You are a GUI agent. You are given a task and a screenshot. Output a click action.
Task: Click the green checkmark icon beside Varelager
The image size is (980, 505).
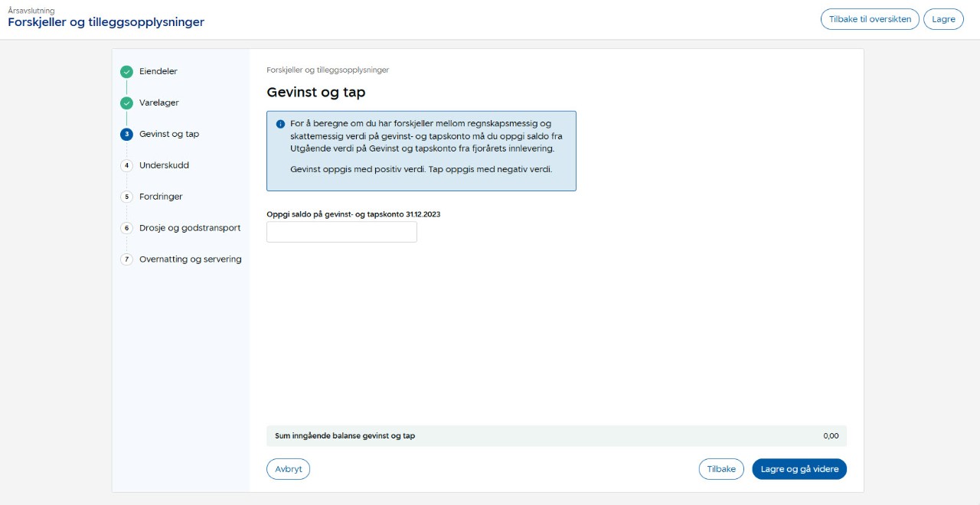click(126, 103)
